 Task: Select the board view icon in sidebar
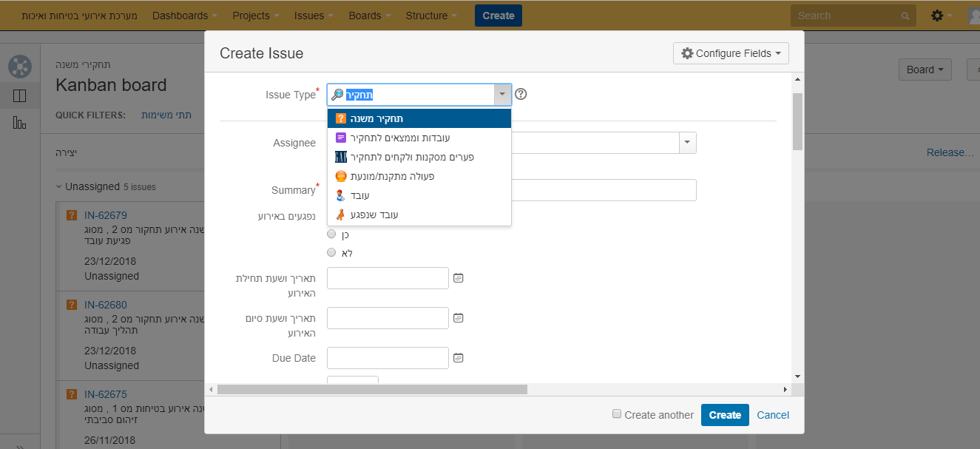click(x=20, y=95)
